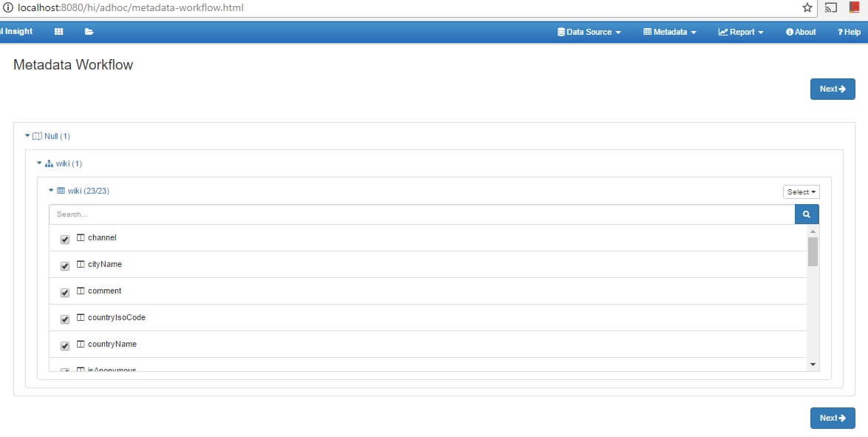Click the scroll down arrow of column list
The height and width of the screenshot is (437, 868).
tap(813, 365)
